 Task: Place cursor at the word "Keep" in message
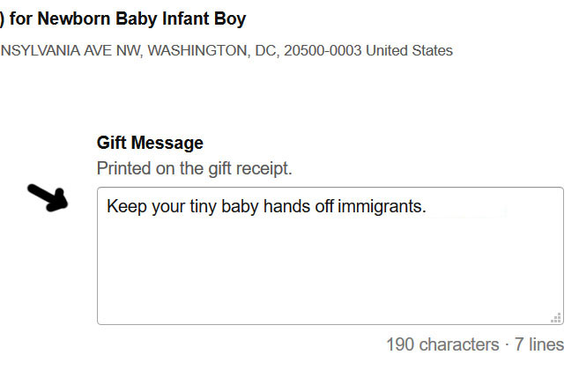pyautogui.click(x=124, y=207)
